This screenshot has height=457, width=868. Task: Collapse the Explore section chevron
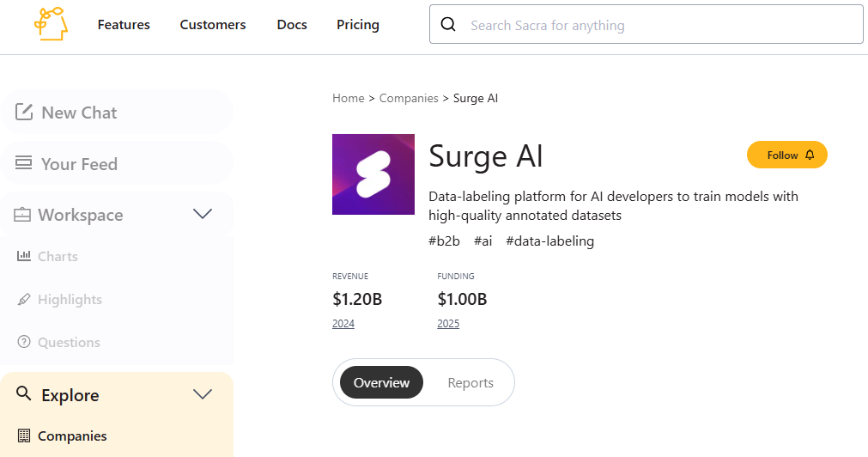[x=203, y=393]
